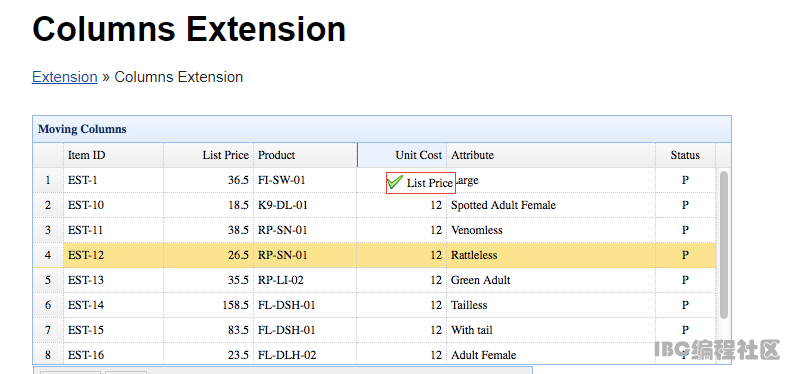786x374 pixels.
Task: Click the Status column header
Action: point(685,155)
